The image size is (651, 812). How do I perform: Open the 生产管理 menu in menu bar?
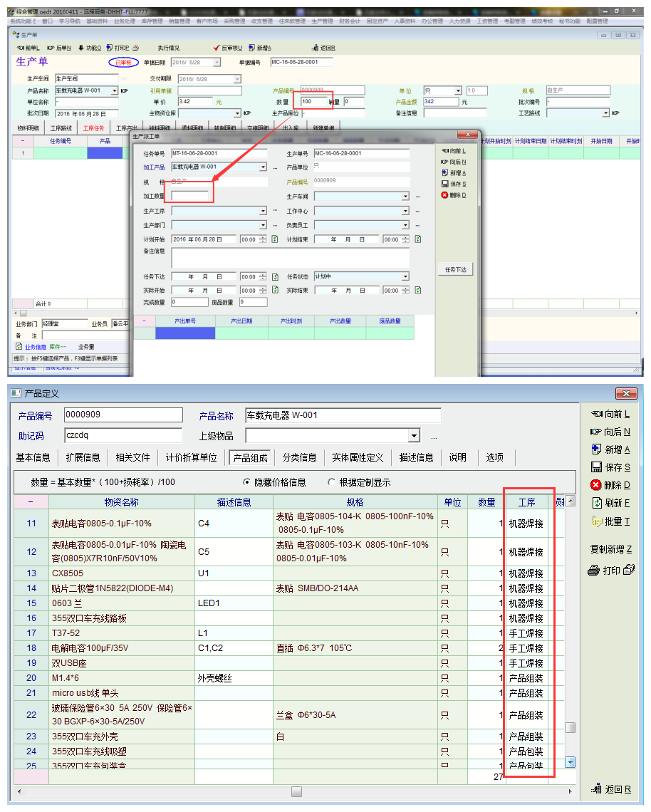(x=323, y=21)
